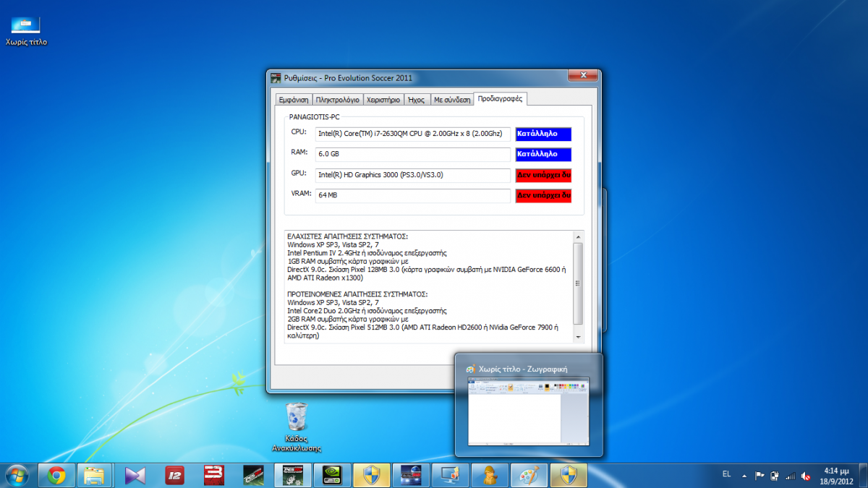Click the RAM field showing 6.0 GB
The height and width of the screenshot is (488, 868).
coord(413,155)
